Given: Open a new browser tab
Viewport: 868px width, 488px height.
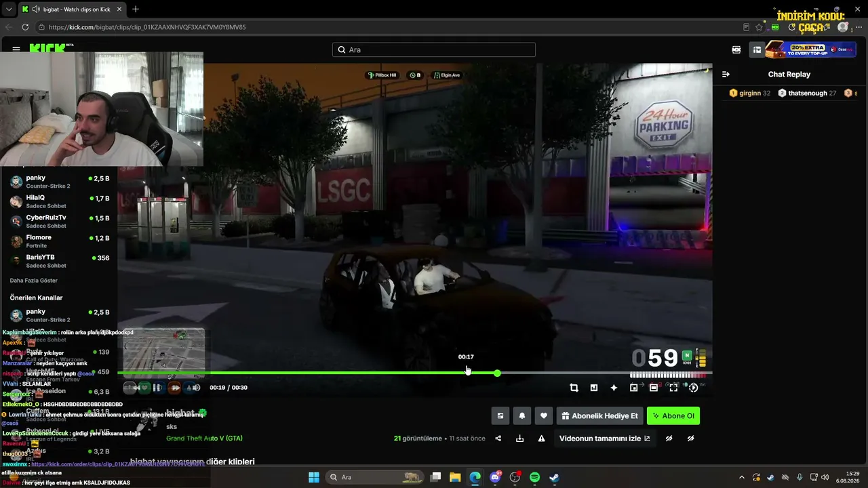Looking at the screenshot, I should coord(136,9).
